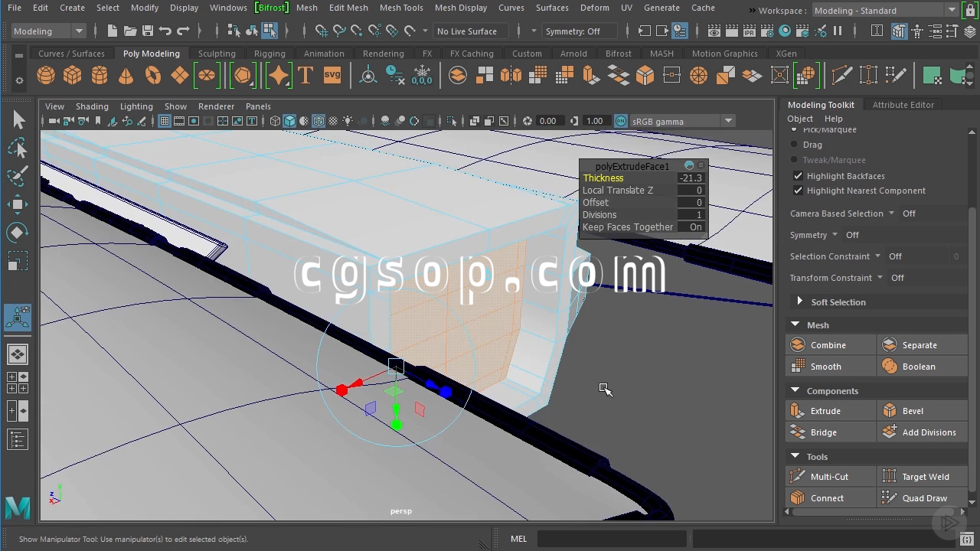Screen dimensions: 980x551
Task: Toggle Highlight Nearest Component checkbox
Action: 799,191
